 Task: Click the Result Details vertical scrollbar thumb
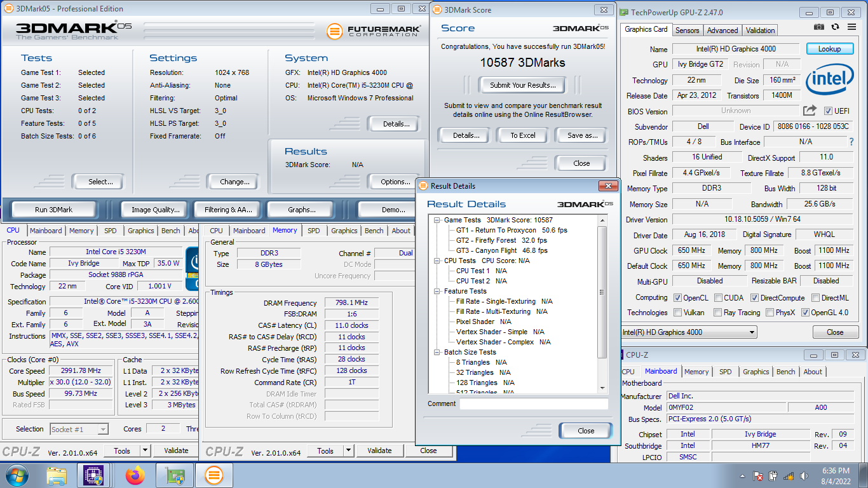602,292
